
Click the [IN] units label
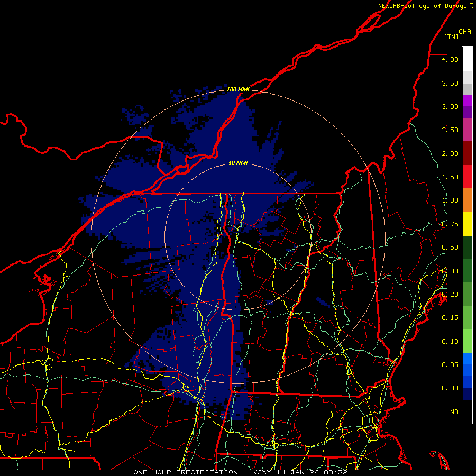[x=451, y=36]
